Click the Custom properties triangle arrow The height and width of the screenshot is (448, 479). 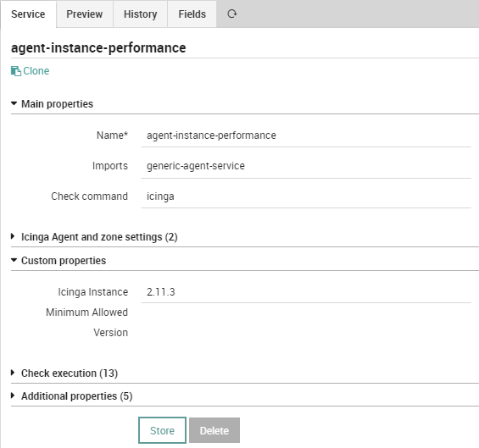14,260
